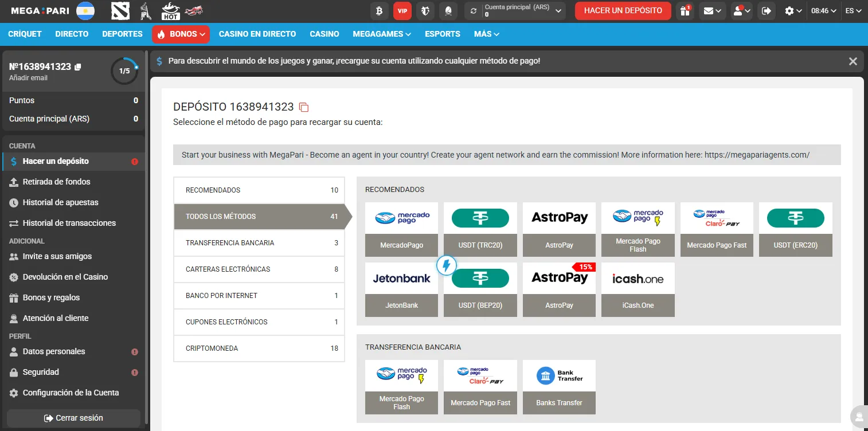Filter by Carteras Electrónicas category
The image size is (868, 431).
[259, 269]
